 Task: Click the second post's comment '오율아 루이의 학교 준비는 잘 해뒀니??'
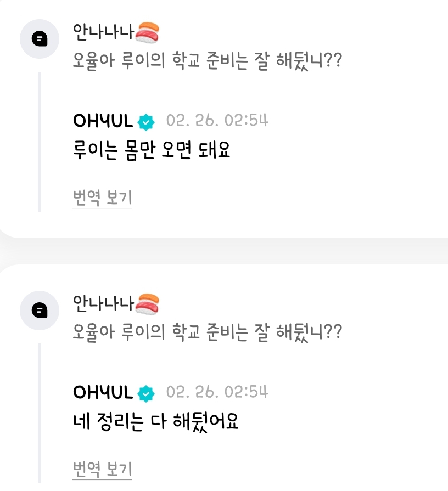point(207,332)
